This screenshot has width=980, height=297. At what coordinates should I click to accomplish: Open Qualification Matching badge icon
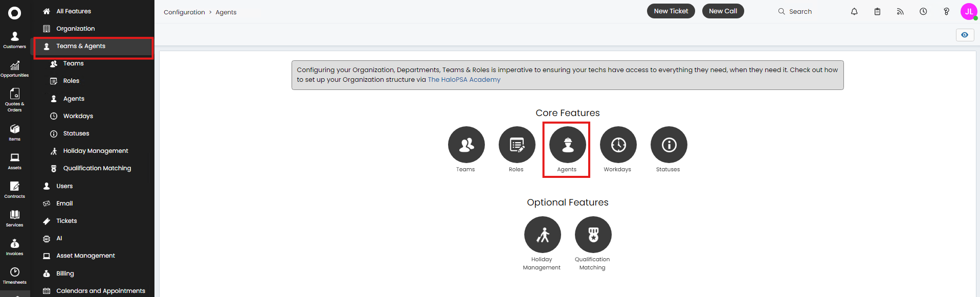pyautogui.click(x=593, y=235)
